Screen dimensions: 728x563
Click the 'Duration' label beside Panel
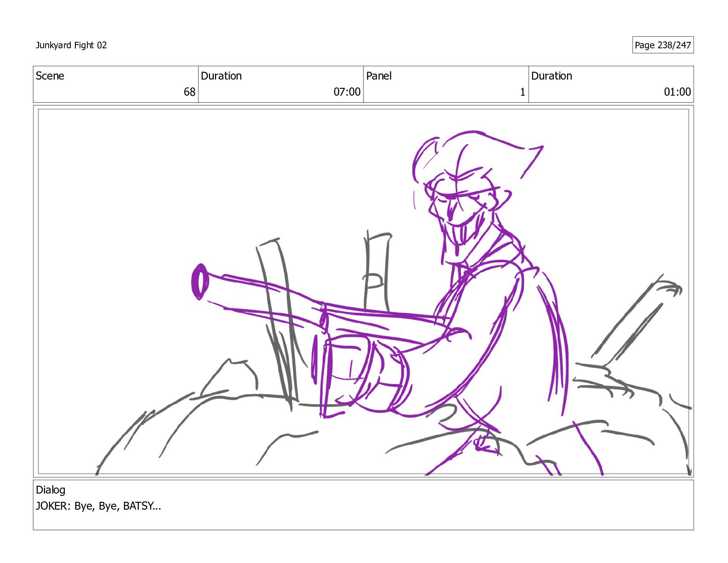(x=552, y=76)
